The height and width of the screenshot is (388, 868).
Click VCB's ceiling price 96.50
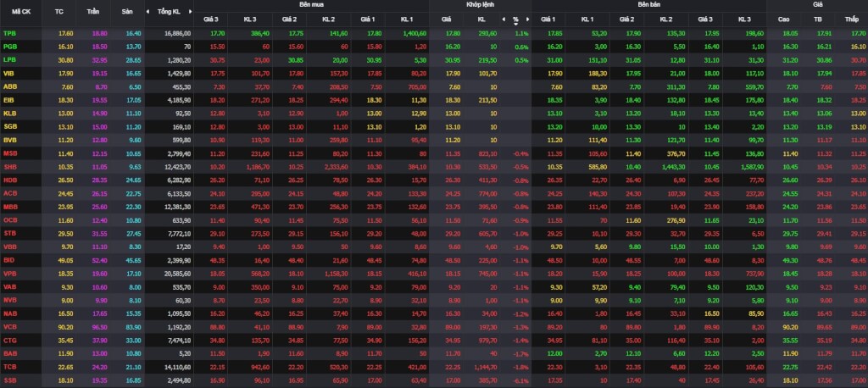[x=100, y=326]
